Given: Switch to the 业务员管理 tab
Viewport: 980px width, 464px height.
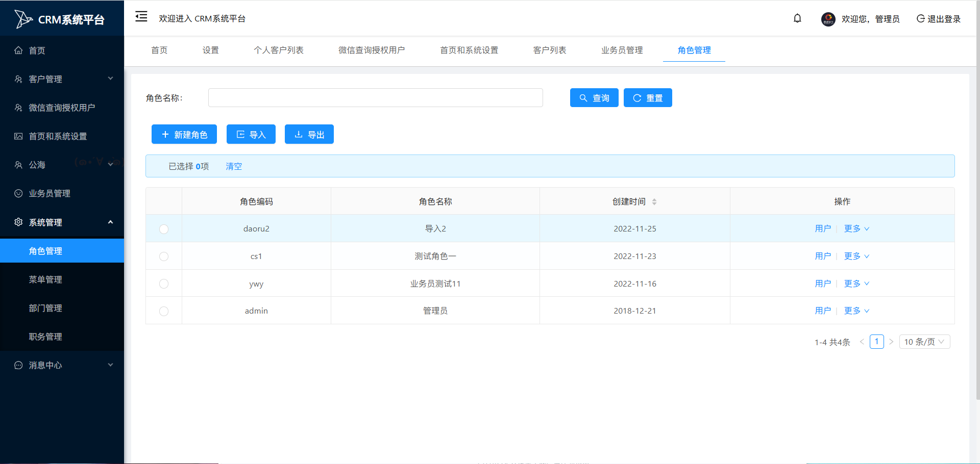Looking at the screenshot, I should point(622,50).
